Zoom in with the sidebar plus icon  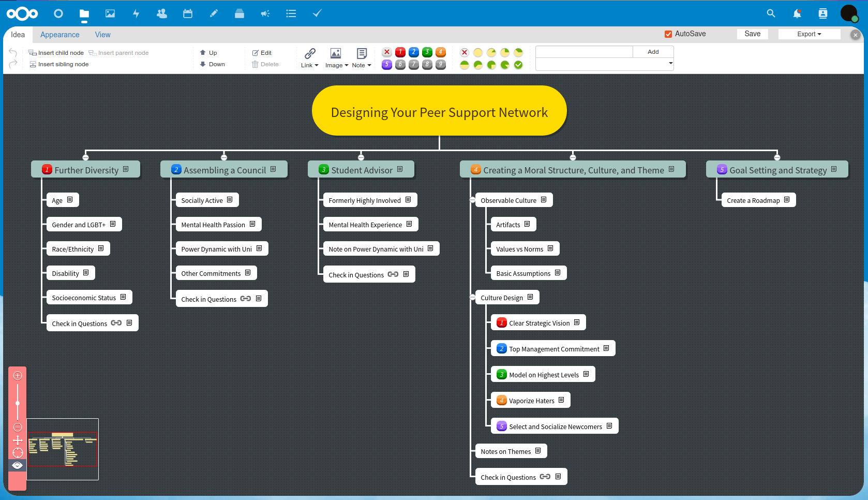[x=17, y=375]
